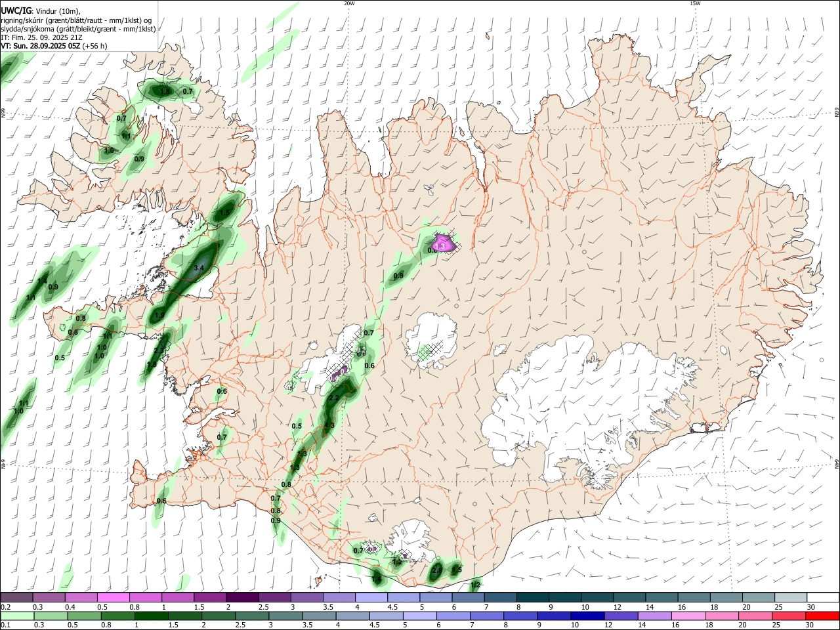Pick bottom-row grey-blue swatch between 3.5 and 4

[x=320, y=616]
